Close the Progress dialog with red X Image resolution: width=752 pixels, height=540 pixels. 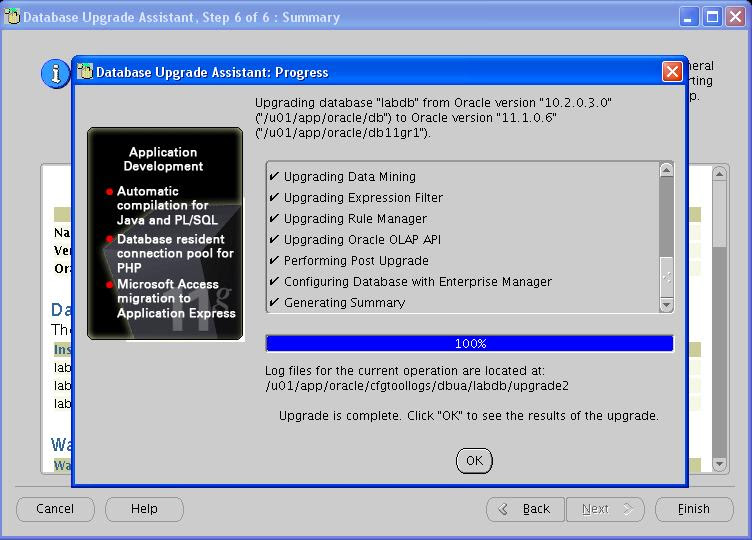coord(672,71)
